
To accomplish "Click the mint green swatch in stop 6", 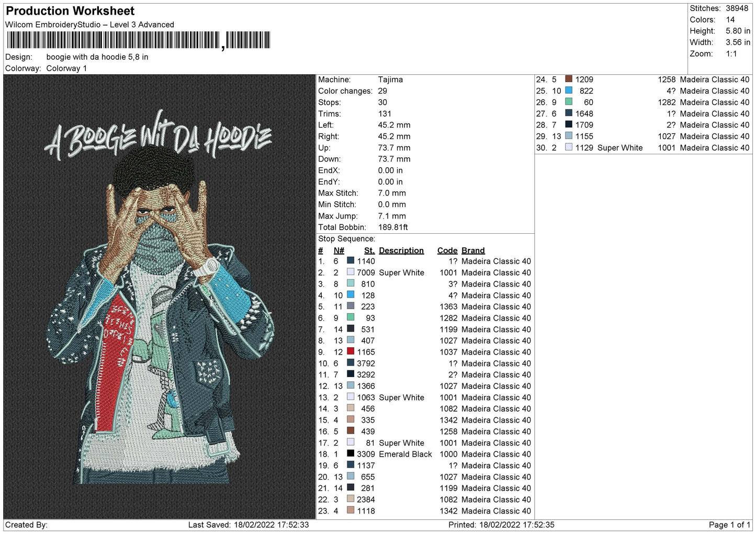I will pos(351,317).
